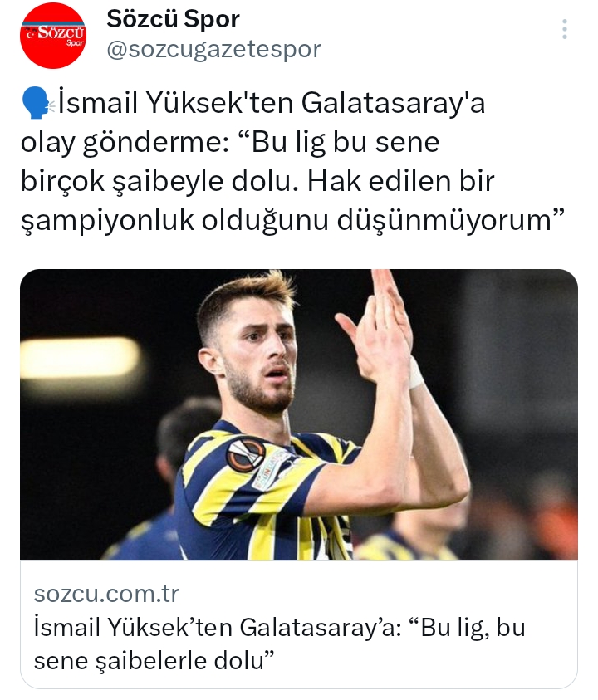The width and height of the screenshot is (598, 700).
Task: Select the tweet's first line about Galatasaray
Action: (271, 103)
